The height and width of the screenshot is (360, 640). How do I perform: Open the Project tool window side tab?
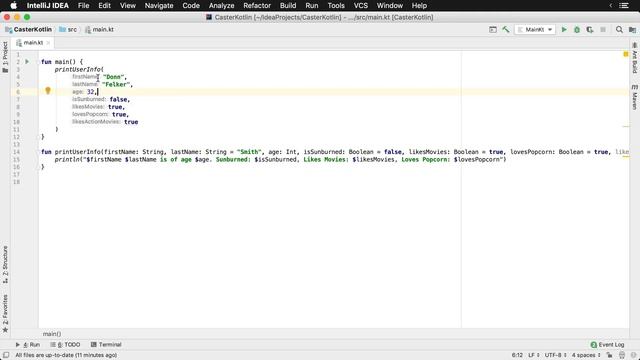5,57
